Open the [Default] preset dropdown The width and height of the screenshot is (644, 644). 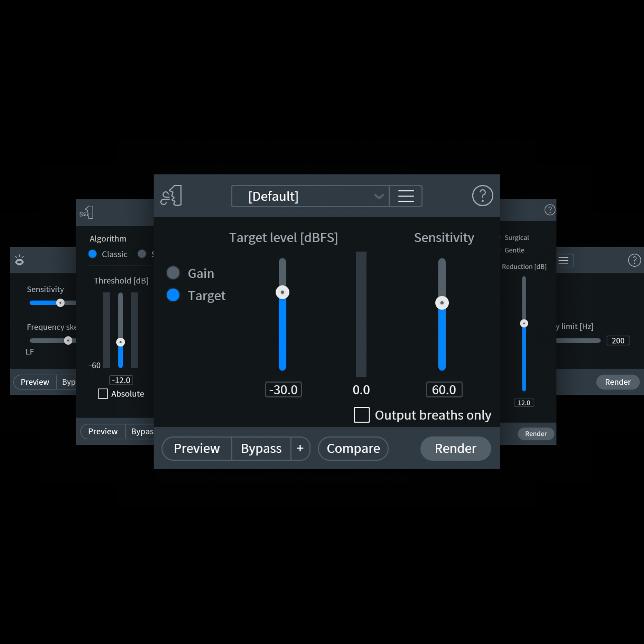[x=310, y=196]
